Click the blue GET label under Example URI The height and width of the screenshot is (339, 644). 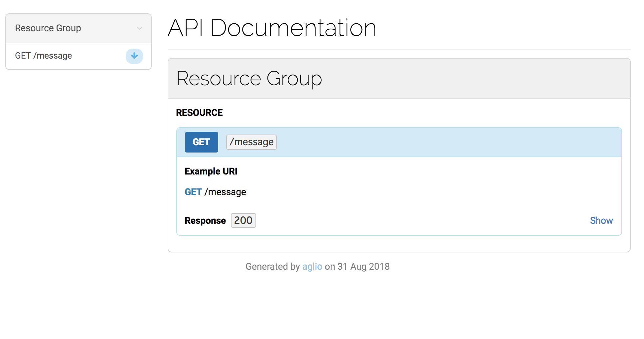coord(193,192)
